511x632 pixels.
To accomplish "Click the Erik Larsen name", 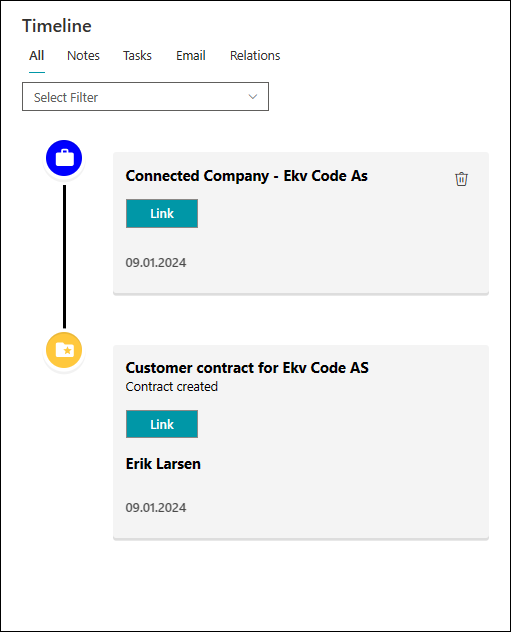I will 163,464.
